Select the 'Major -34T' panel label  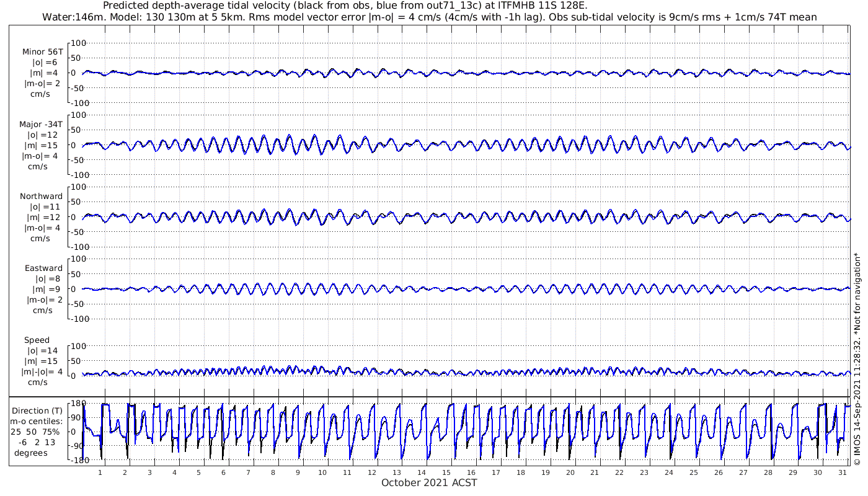point(41,124)
